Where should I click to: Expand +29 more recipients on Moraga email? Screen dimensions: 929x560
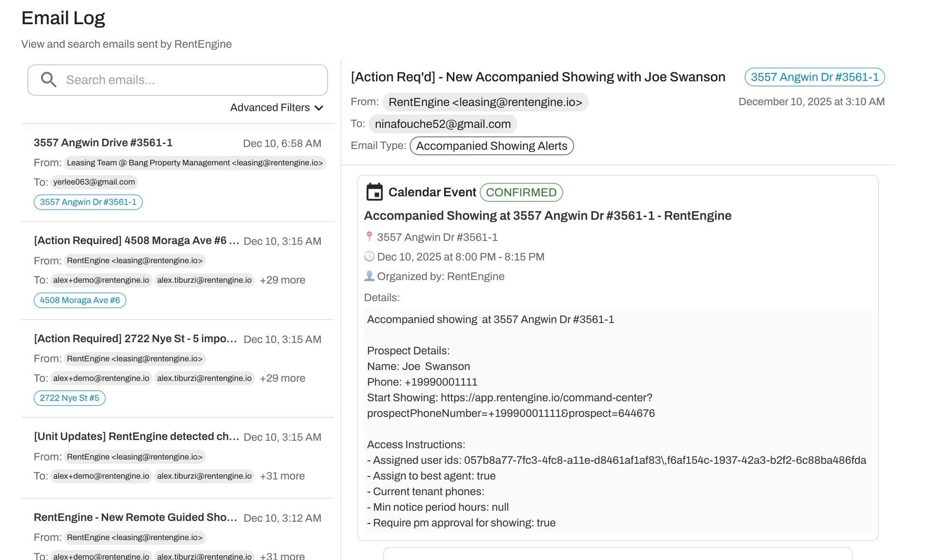pos(282,280)
